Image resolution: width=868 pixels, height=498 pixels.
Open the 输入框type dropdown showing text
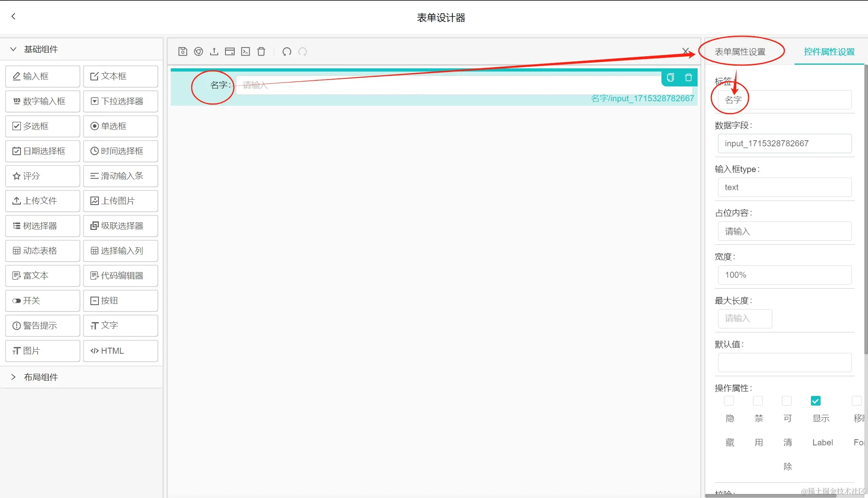tap(784, 187)
